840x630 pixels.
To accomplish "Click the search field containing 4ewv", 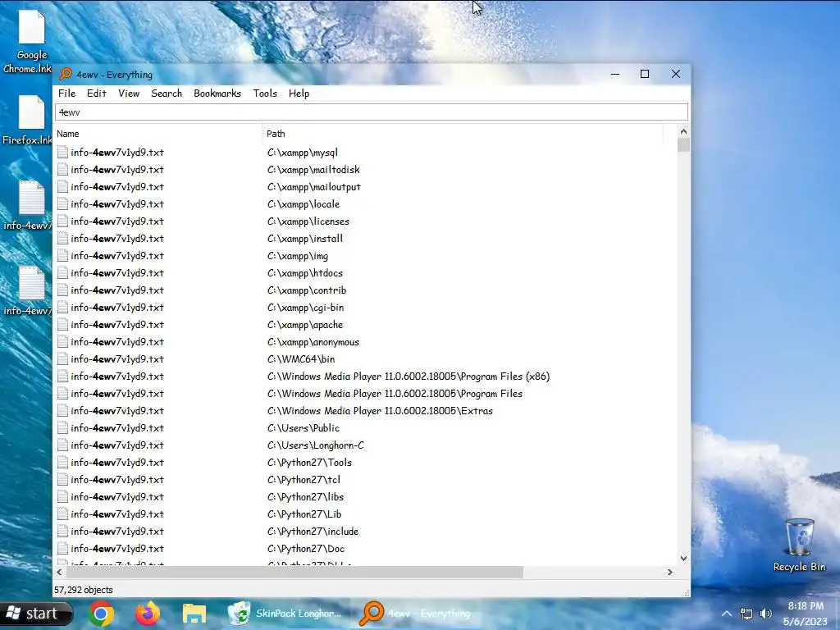I will point(372,112).
